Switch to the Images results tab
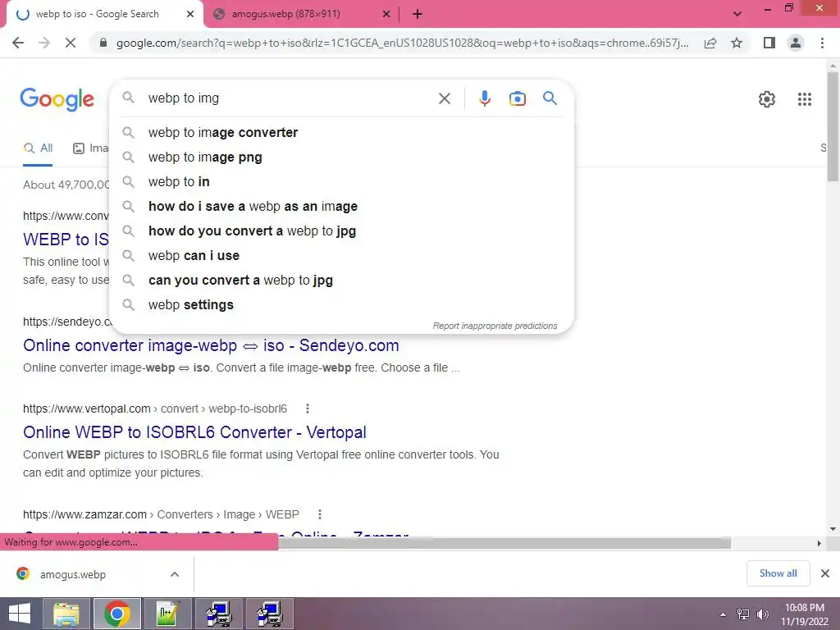The image size is (840, 630). click(x=90, y=148)
